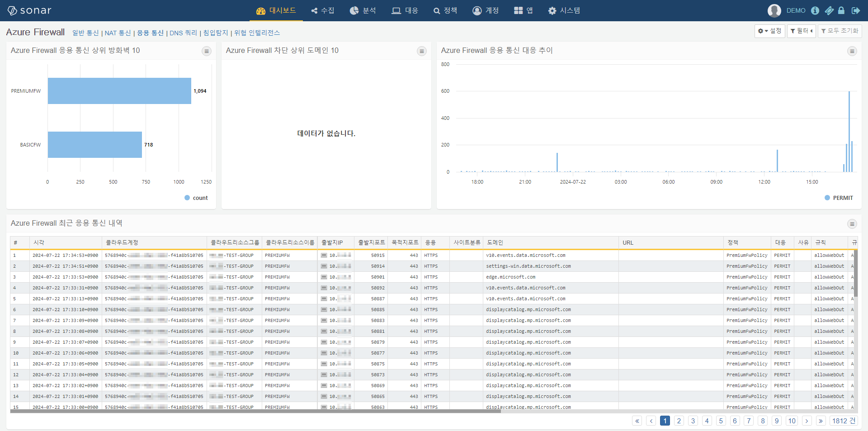Click the info icon in header
This screenshot has height=431, width=868.
coord(815,10)
